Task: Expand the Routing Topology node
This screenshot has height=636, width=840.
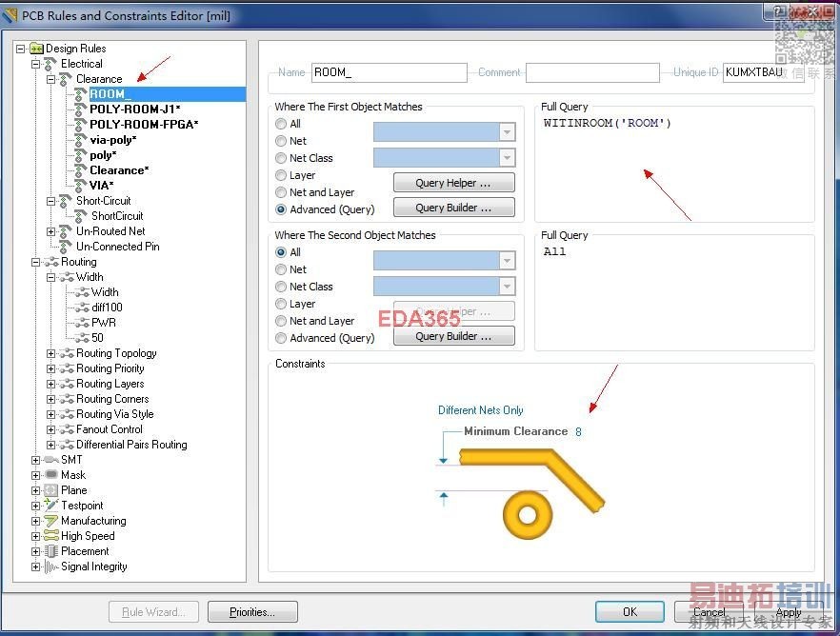Action: click(50, 354)
